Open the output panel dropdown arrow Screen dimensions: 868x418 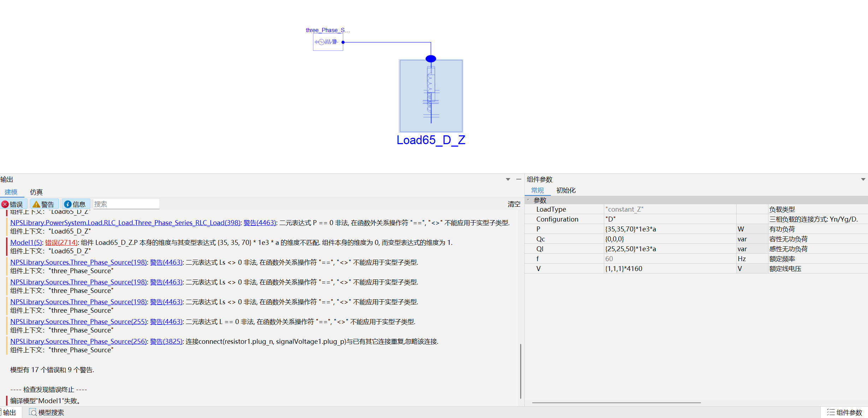pos(508,179)
